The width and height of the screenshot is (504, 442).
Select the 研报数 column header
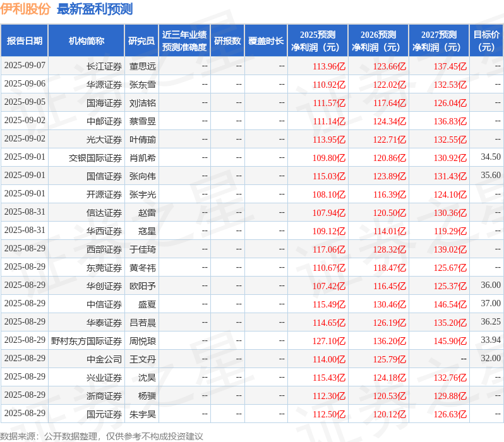[x=227, y=41]
